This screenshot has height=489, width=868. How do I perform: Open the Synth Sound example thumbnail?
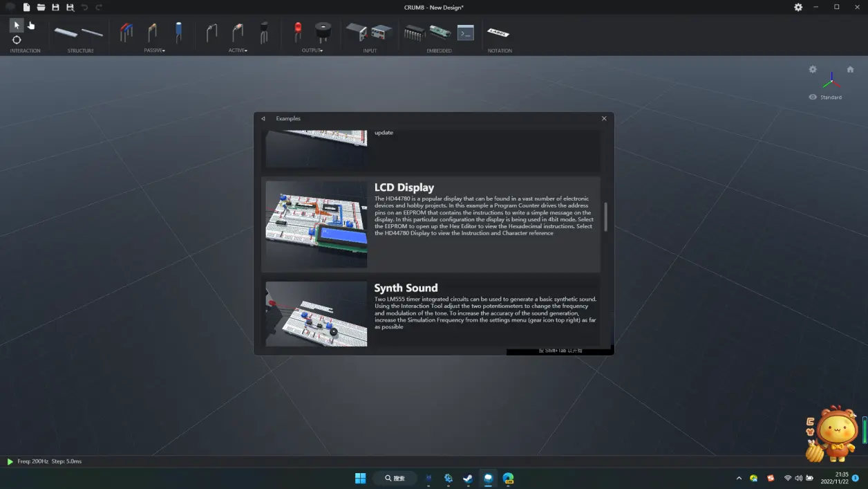click(317, 314)
